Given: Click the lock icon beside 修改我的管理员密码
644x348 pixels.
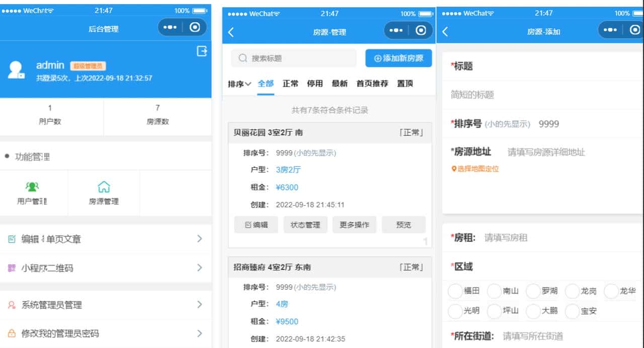Looking at the screenshot, I should pyautogui.click(x=12, y=333).
